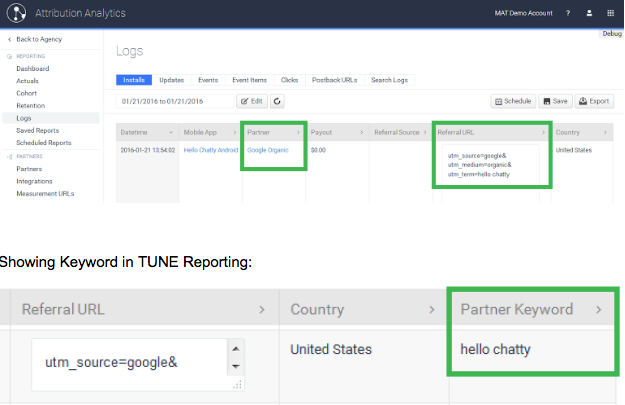Click the Attribution Analytics logo icon

[18, 14]
